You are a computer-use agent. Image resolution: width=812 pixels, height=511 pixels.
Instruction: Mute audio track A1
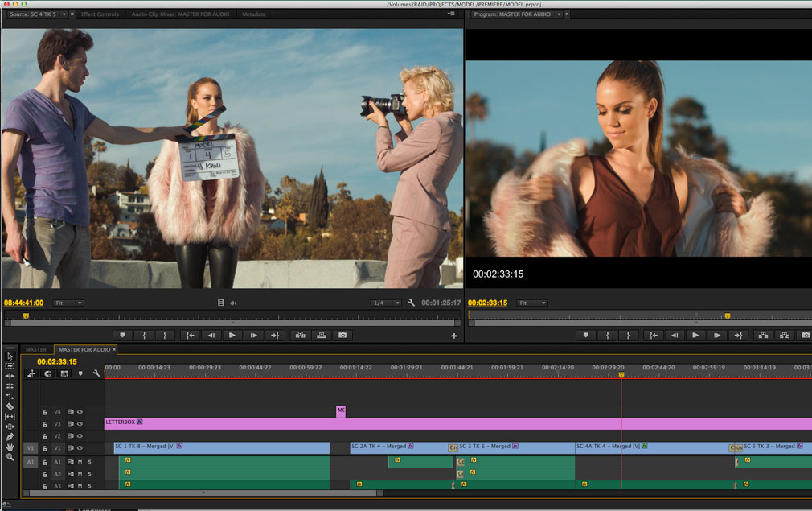(80, 462)
